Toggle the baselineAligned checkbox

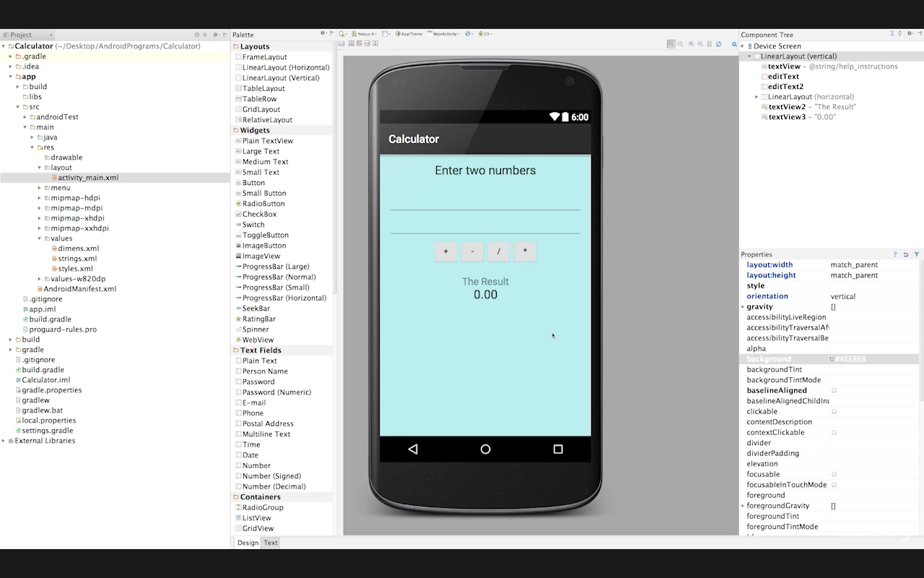point(834,391)
